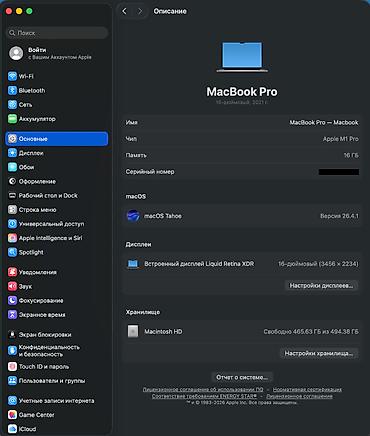Open Настройки дисплеев button
Viewport: 370px width, 436px height.
(321, 286)
